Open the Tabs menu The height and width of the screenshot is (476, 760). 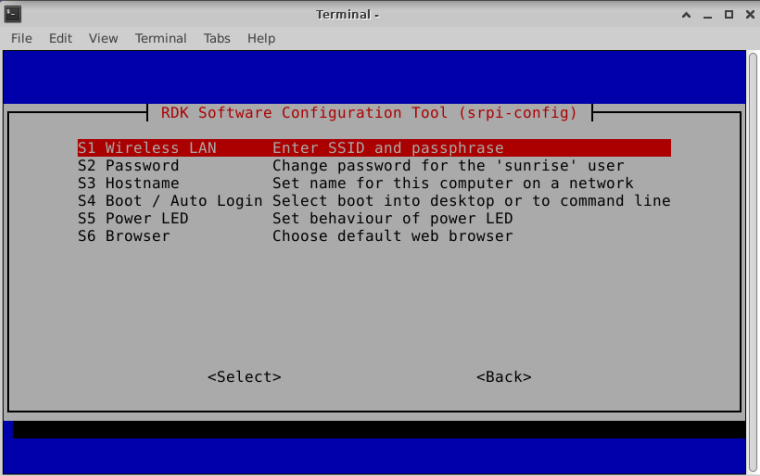pos(217,38)
